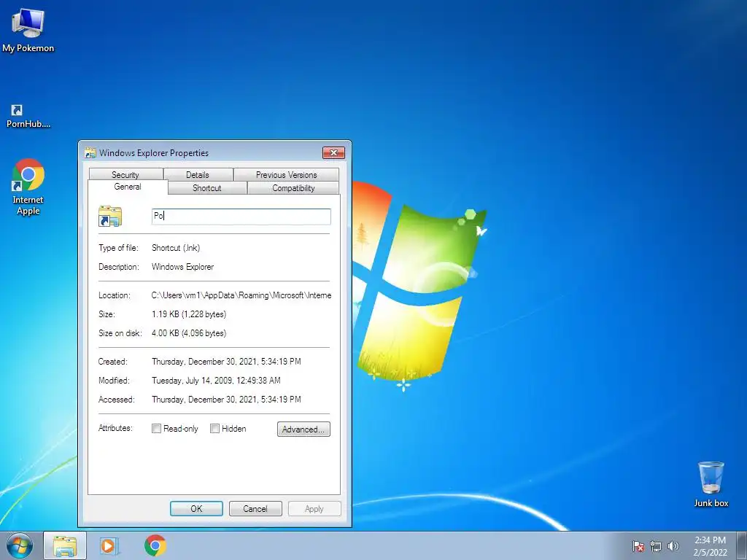
Task: Click the 'Shortcut (.lnk)' file type text
Action: point(176,248)
